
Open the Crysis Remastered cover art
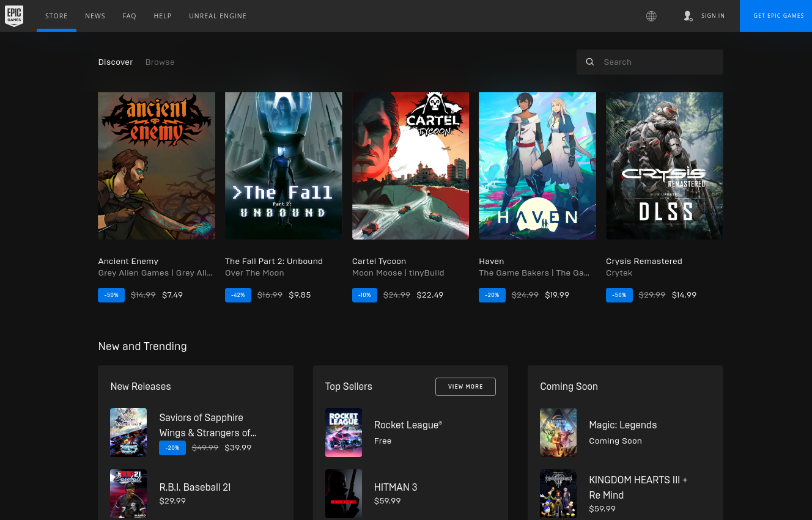pos(665,166)
